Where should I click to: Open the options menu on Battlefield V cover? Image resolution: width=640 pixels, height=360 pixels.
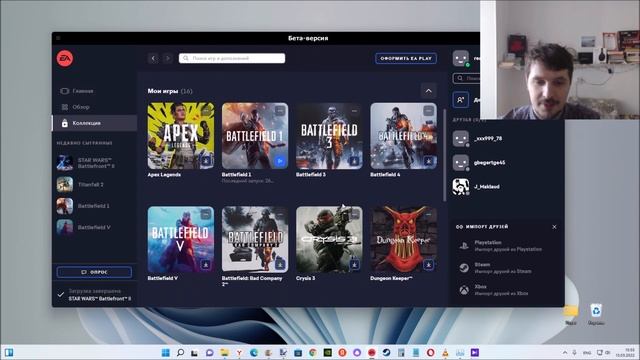(206, 214)
